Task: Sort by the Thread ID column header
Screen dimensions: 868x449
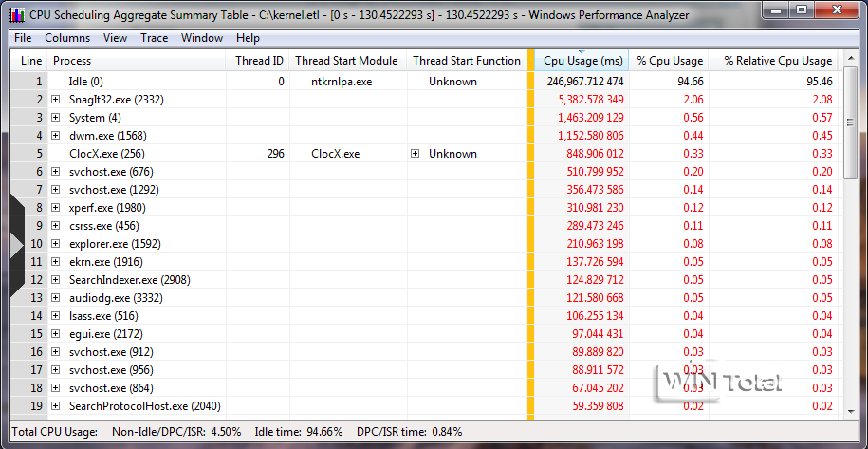Action: click(x=257, y=61)
